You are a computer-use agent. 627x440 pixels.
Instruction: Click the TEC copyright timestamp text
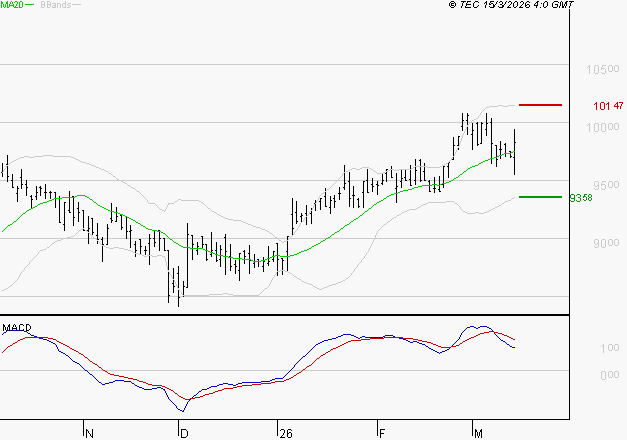coord(511,5)
